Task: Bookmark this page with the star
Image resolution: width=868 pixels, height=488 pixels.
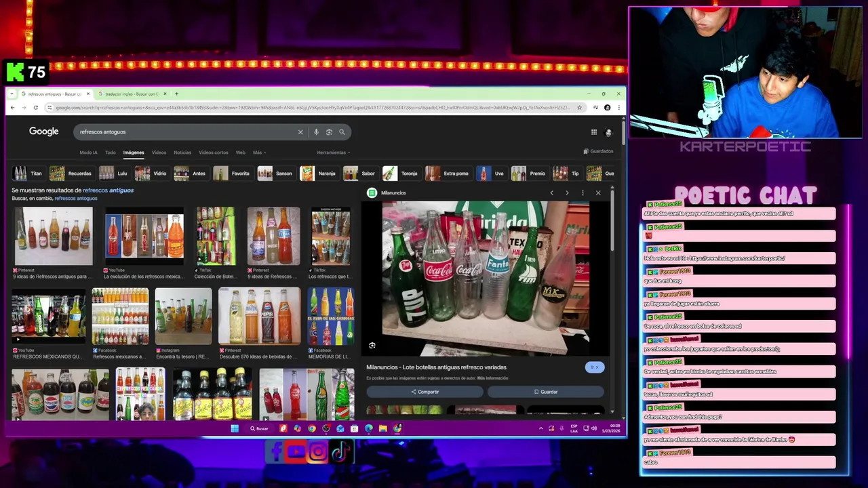Action: (x=579, y=107)
